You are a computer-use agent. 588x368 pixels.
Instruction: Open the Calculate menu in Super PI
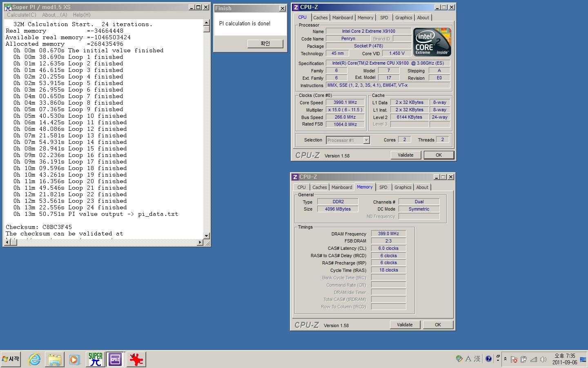coord(22,15)
